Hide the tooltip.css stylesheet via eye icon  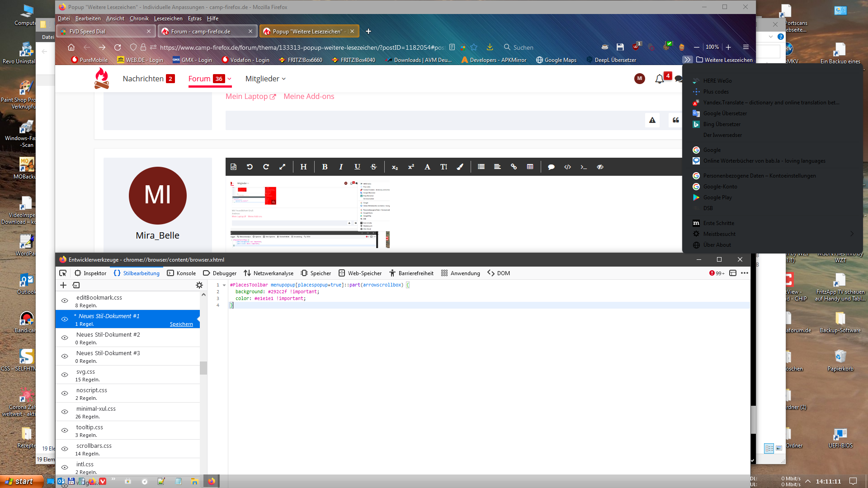point(65,430)
